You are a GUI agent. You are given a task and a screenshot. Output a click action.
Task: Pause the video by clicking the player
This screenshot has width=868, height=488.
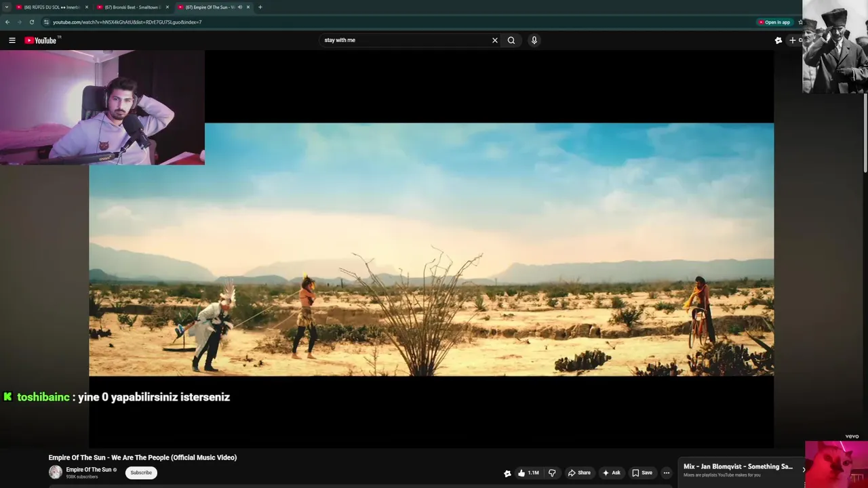[431, 249]
